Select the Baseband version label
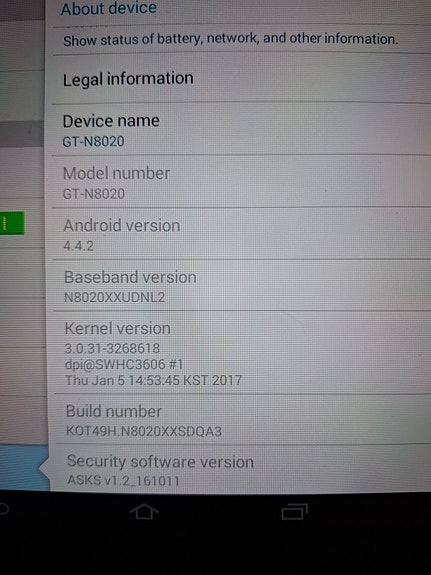Viewport: 431px width, 575px height. 130,277
